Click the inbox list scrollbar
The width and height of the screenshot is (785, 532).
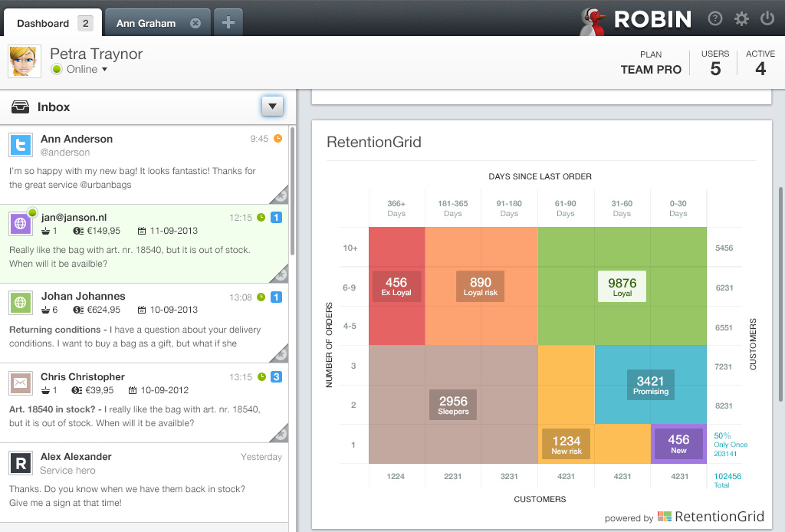[x=292, y=191]
